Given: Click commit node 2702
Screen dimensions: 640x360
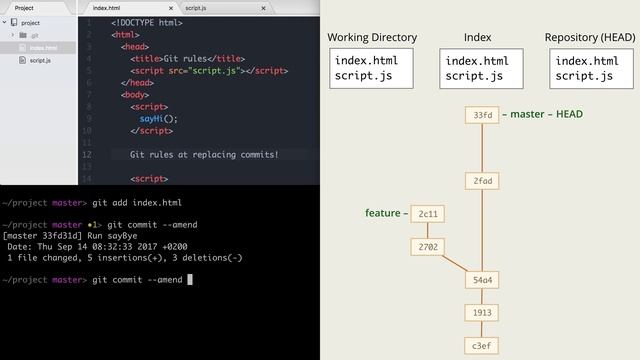Looking at the screenshot, I should pos(427,247).
